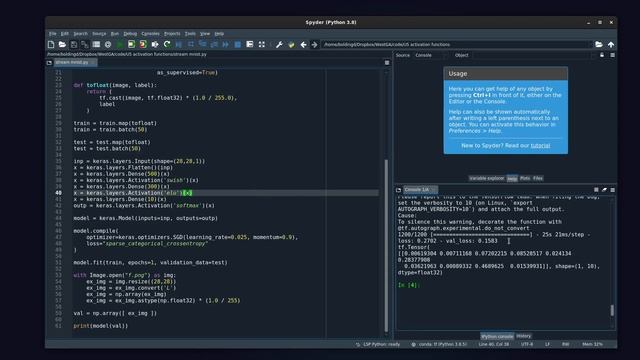Select the Console 1/A tab
The height and width of the screenshot is (360, 640).
pos(420,190)
